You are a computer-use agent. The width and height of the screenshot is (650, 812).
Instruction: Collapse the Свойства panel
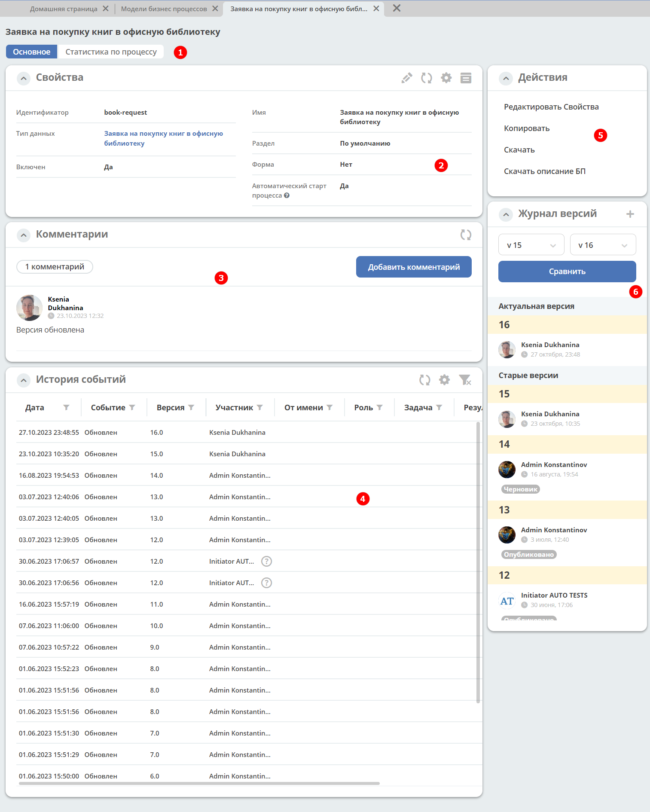coord(24,78)
